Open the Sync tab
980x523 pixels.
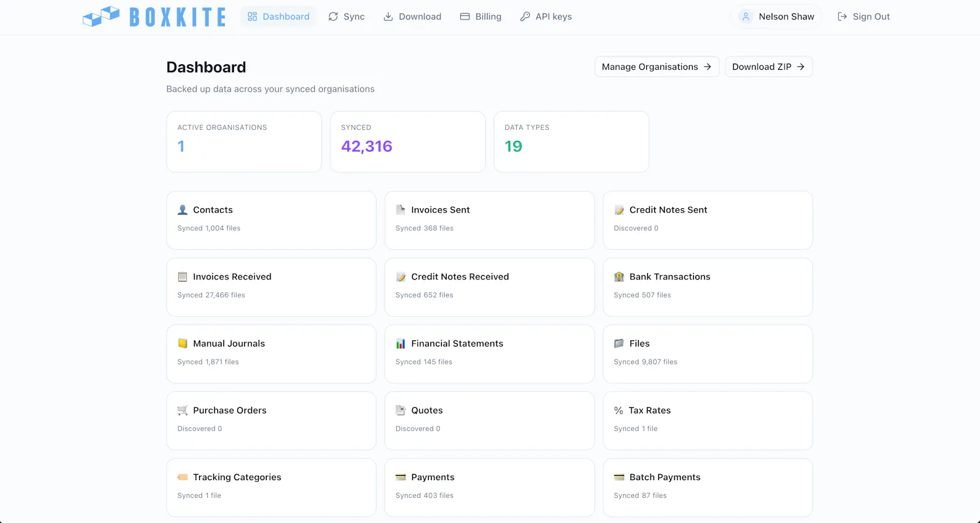pos(347,17)
